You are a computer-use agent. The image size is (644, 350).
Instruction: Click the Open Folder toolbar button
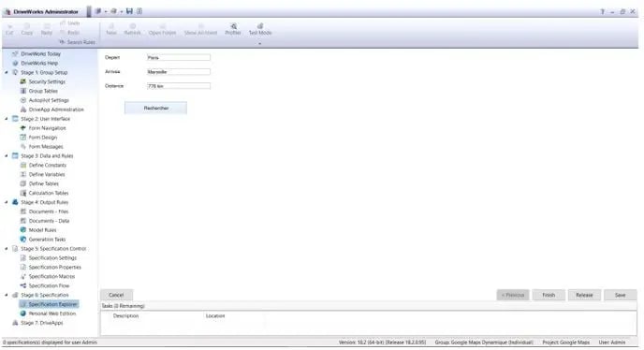point(162,29)
